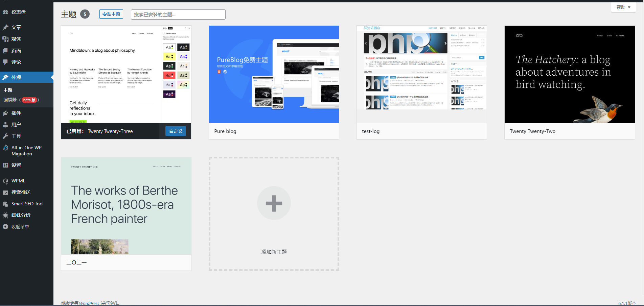Click the spider icon beside 蜘蛛分析
Screen dimensions: 644x306
[5, 215]
